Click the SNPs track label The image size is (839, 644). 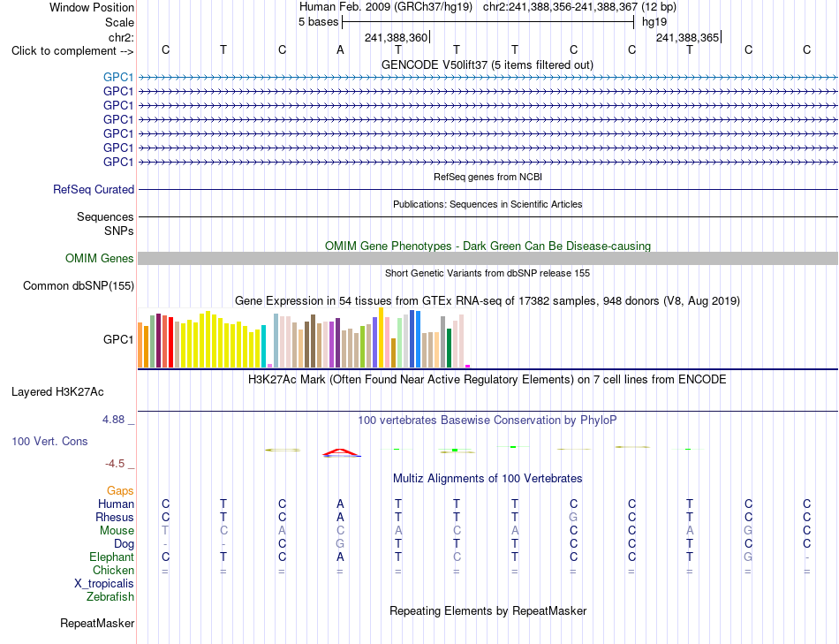(x=119, y=231)
